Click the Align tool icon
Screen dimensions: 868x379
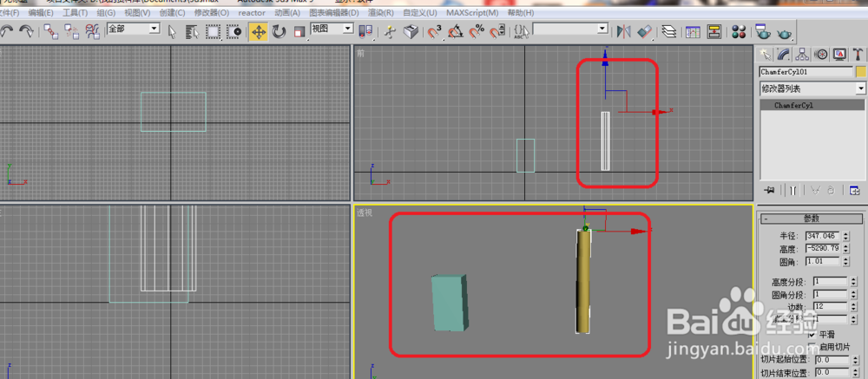[645, 31]
